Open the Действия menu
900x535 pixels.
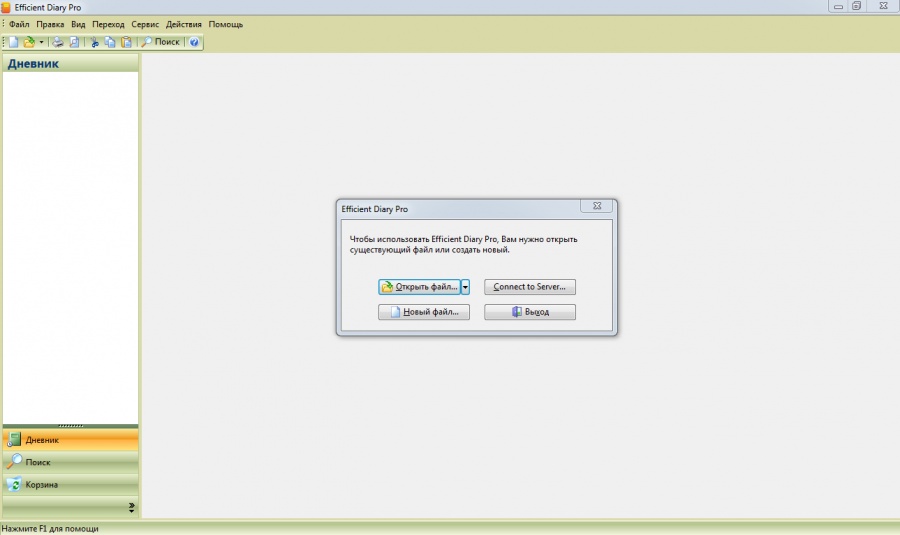tap(184, 24)
